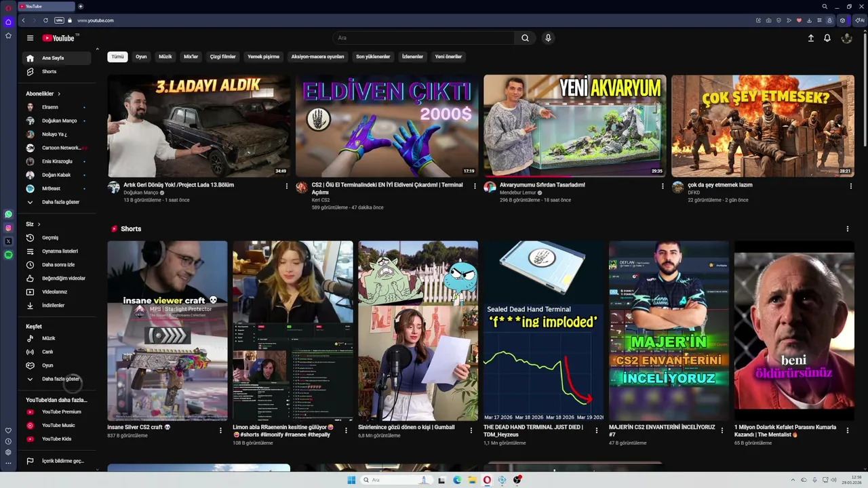Select the Son yüklenenler filter chip

[x=373, y=57]
